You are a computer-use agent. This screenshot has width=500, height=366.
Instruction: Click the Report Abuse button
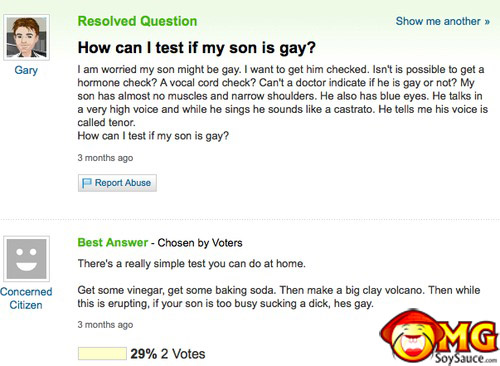(117, 183)
